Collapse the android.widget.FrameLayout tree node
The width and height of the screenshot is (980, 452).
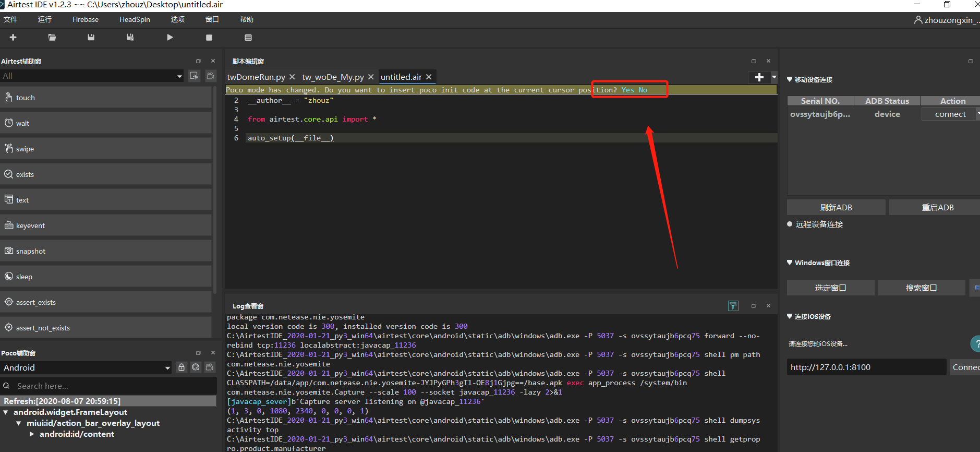6,412
